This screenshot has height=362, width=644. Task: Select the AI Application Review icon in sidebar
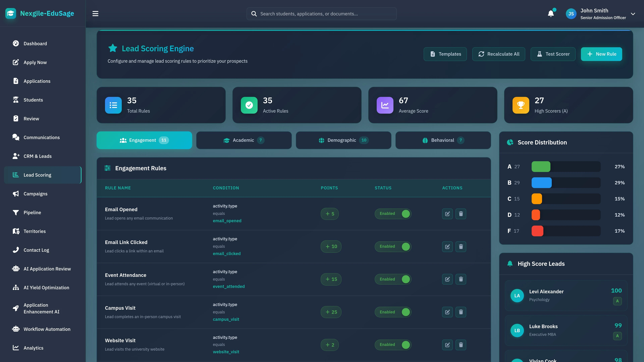[16, 268]
